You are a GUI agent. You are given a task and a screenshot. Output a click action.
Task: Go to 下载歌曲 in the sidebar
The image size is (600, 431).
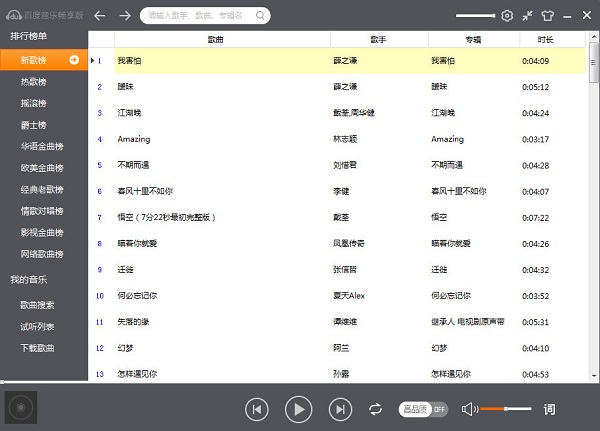point(38,348)
